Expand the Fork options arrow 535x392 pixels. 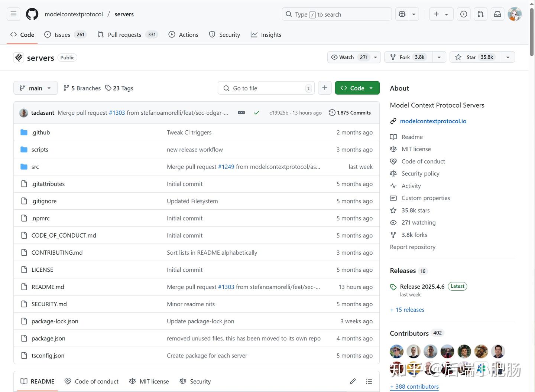[439, 57]
